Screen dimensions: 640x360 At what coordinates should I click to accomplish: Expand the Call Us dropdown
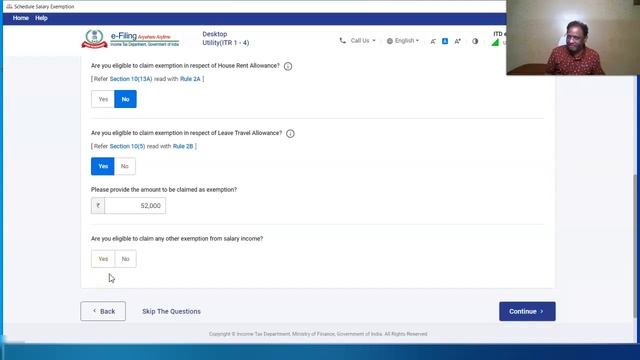click(x=363, y=40)
